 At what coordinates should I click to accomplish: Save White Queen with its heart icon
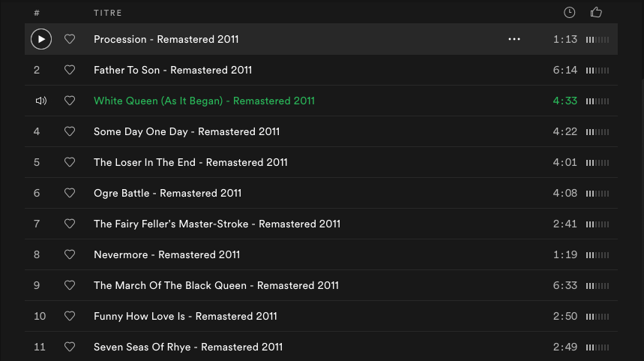[70, 101]
